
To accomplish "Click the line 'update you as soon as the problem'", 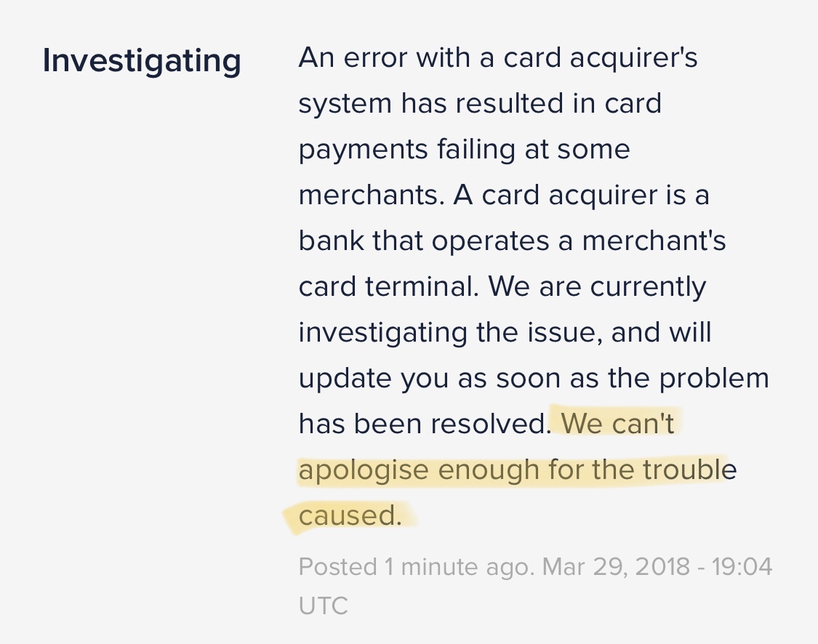I will tap(534, 379).
